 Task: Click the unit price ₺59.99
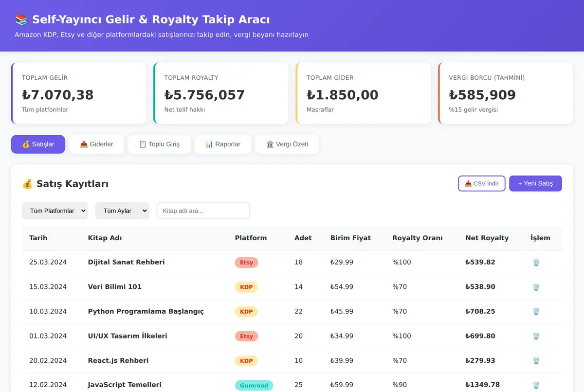coord(342,385)
